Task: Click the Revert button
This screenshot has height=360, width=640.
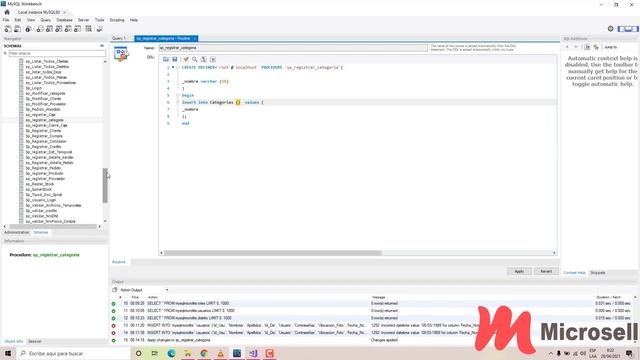Action: (546, 271)
